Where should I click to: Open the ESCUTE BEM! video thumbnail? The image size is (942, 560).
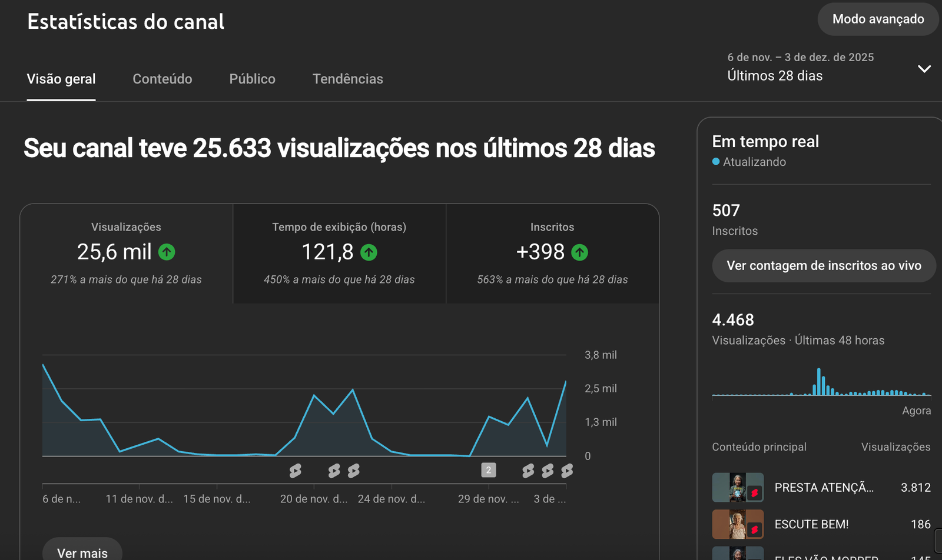(x=738, y=524)
